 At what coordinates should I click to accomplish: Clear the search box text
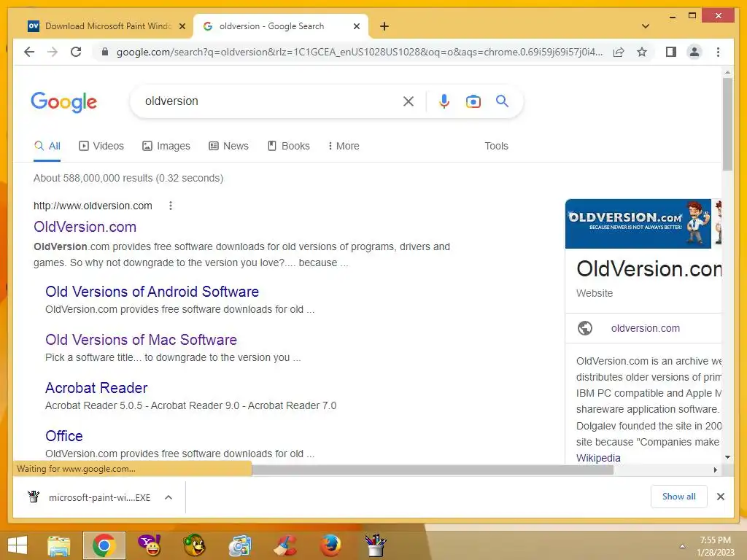(x=409, y=101)
